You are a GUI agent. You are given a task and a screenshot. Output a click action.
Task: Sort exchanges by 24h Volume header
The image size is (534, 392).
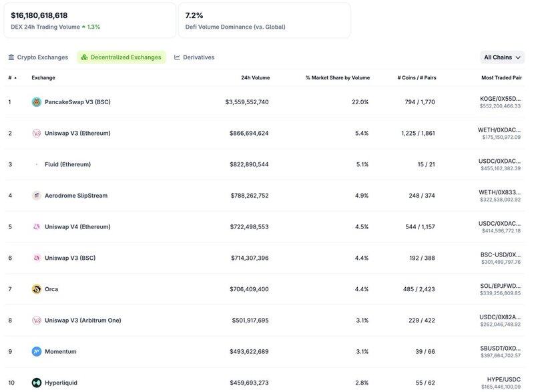coord(255,77)
